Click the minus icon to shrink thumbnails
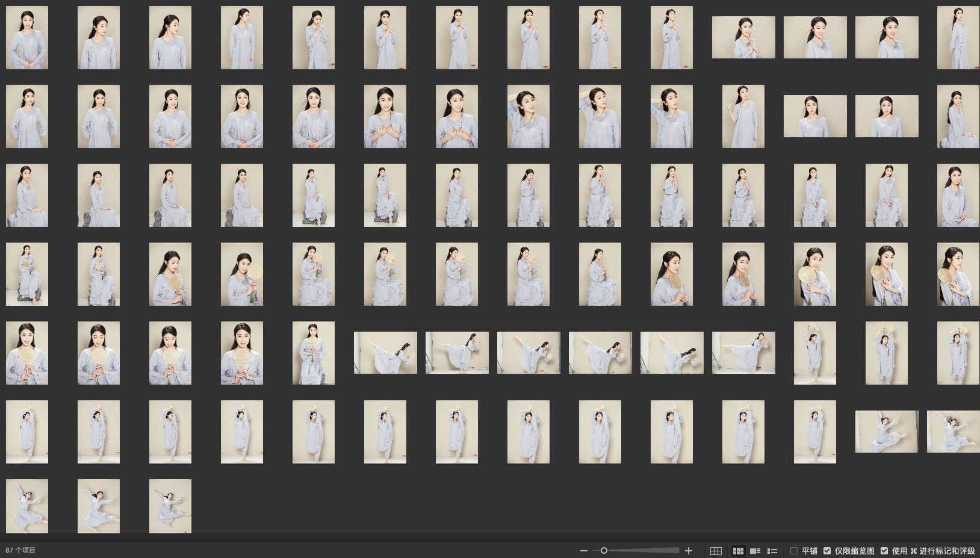 583,551
